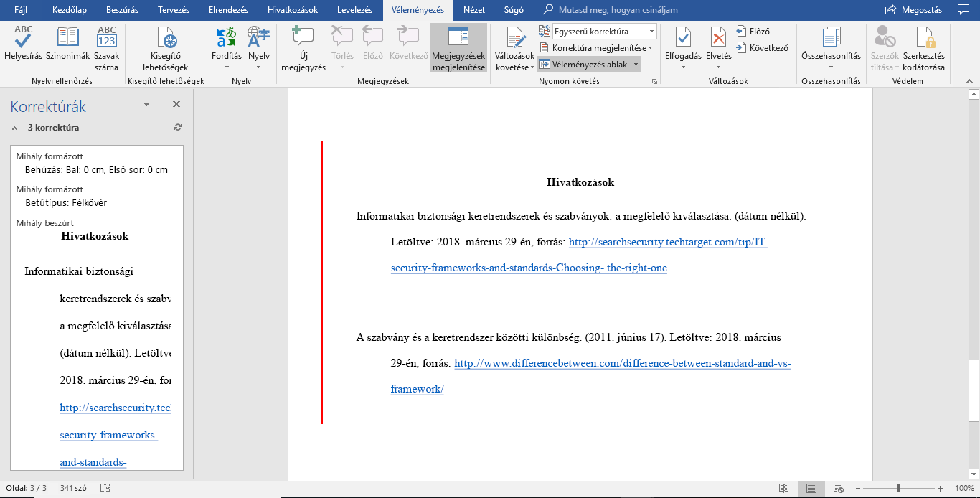Toggle Változások követése tracking
This screenshot has height=498, width=980.
coord(515,48)
